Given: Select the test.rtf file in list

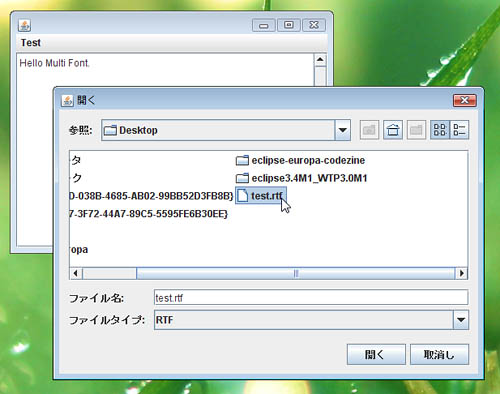Looking at the screenshot, I should coord(261,196).
